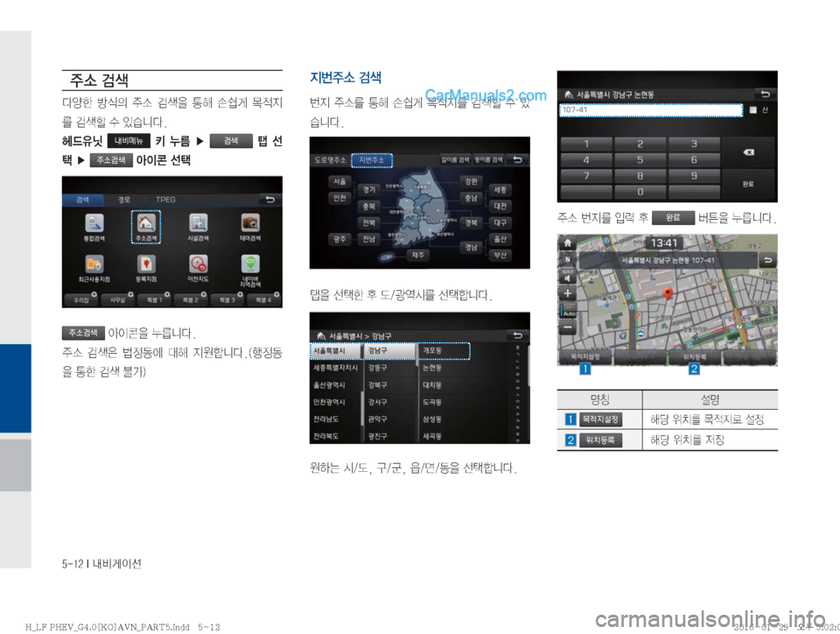Tap the consonant index strip beside list
The height and width of the screenshot is (634, 840).
[x=518, y=393]
